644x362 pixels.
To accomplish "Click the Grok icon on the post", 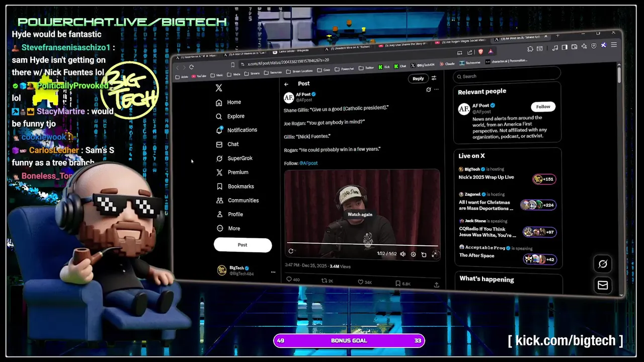I will (429, 89).
